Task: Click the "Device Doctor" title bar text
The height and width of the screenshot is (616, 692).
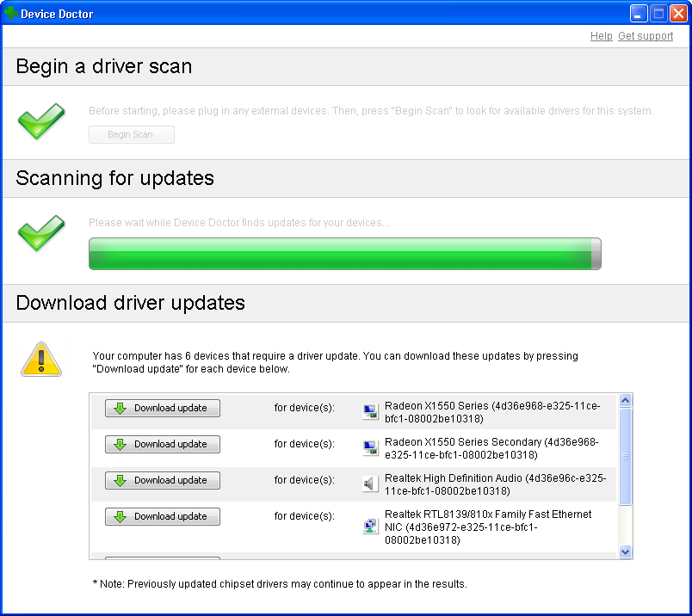Action: [57, 14]
